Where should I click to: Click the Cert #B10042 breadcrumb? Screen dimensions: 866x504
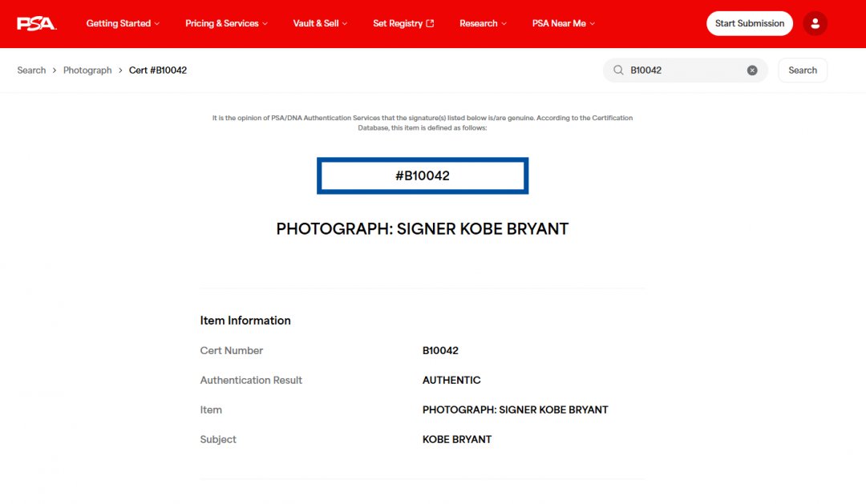click(x=158, y=70)
